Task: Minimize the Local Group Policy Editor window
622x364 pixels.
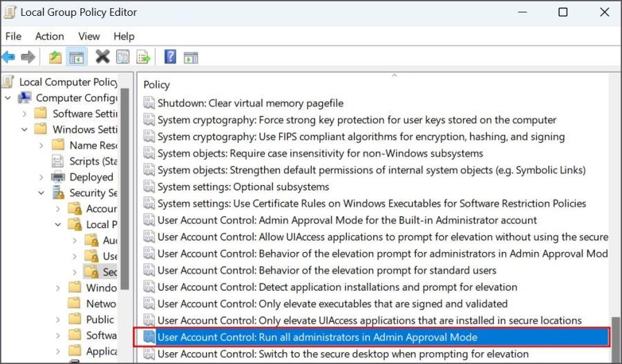Action: (x=522, y=12)
